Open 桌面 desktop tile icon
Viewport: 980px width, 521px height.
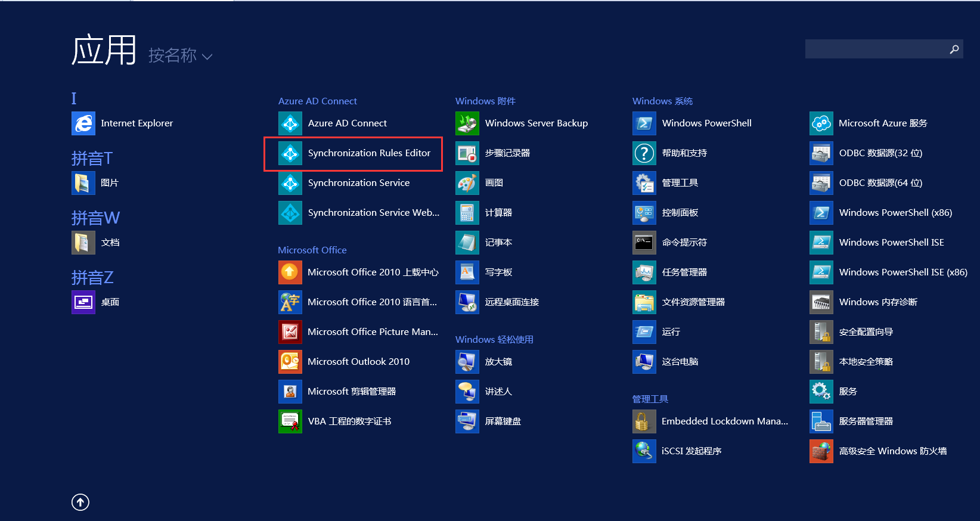click(83, 302)
